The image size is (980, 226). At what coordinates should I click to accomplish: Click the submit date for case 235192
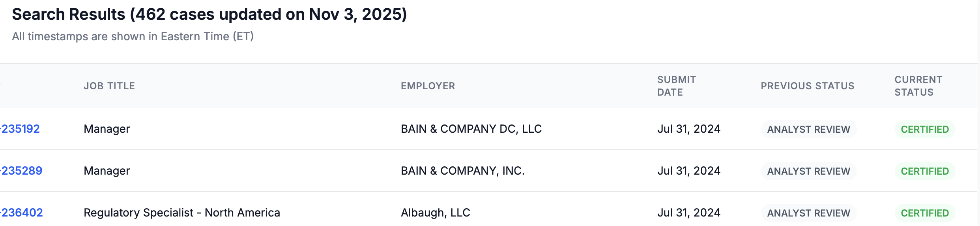click(x=688, y=129)
